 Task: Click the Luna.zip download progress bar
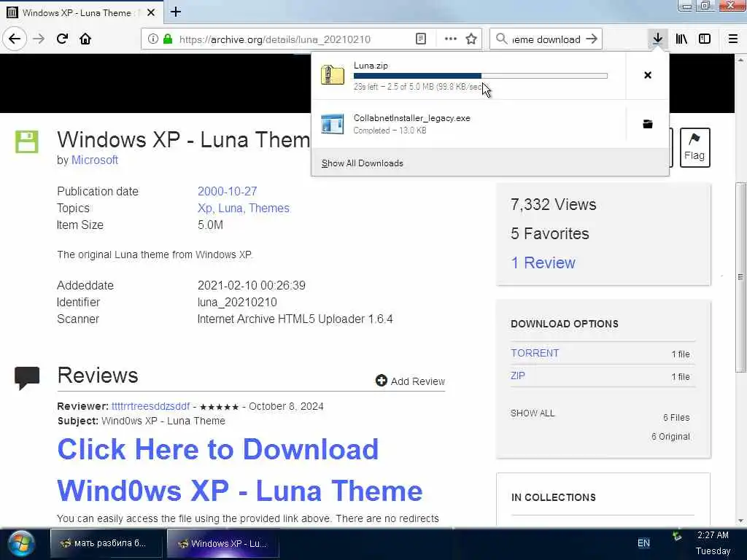(x=480, y=76)
